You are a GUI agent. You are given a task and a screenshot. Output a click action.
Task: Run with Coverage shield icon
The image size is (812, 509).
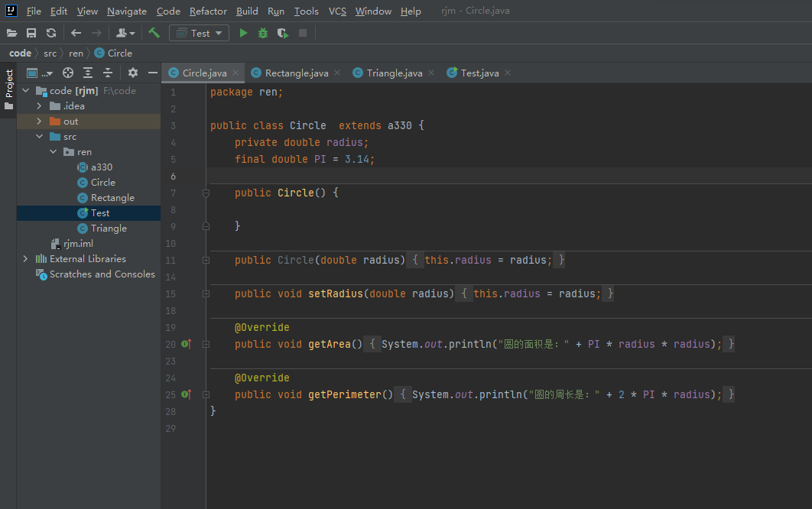pos(283,33)
